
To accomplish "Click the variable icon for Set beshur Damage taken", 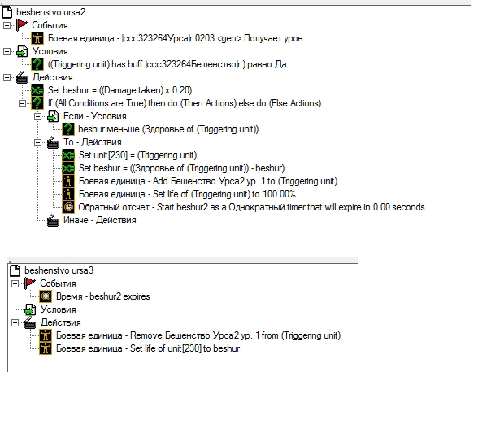I will click(37, 90).
